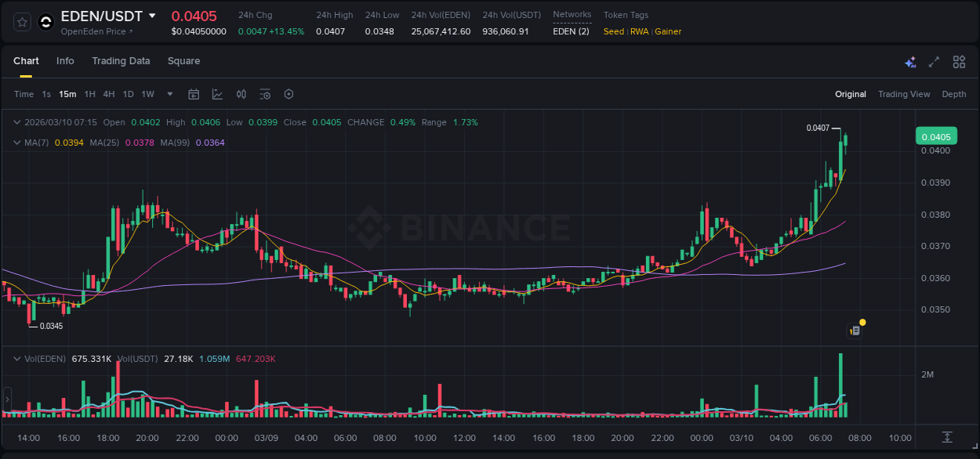Switch to the Info tab
The width and height of the screenshot is (980, 459).
[65, 60]
